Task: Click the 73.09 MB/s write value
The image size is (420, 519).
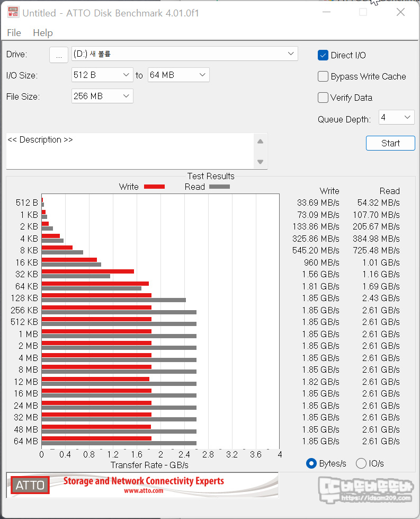Action: tap(318, 215)
